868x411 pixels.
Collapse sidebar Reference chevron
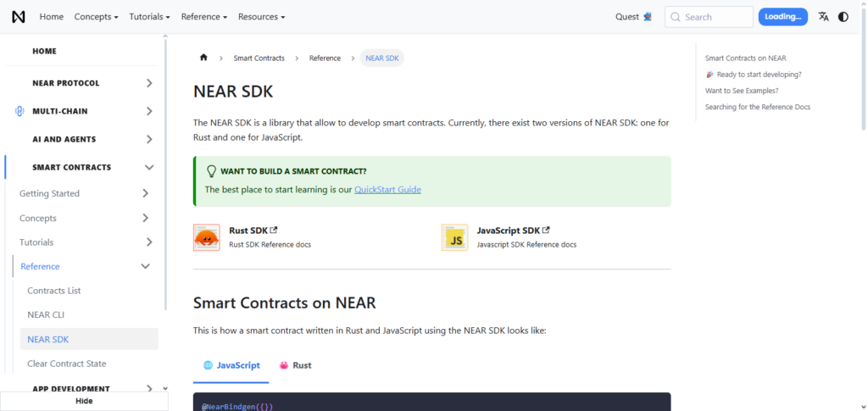click(145, 266)
